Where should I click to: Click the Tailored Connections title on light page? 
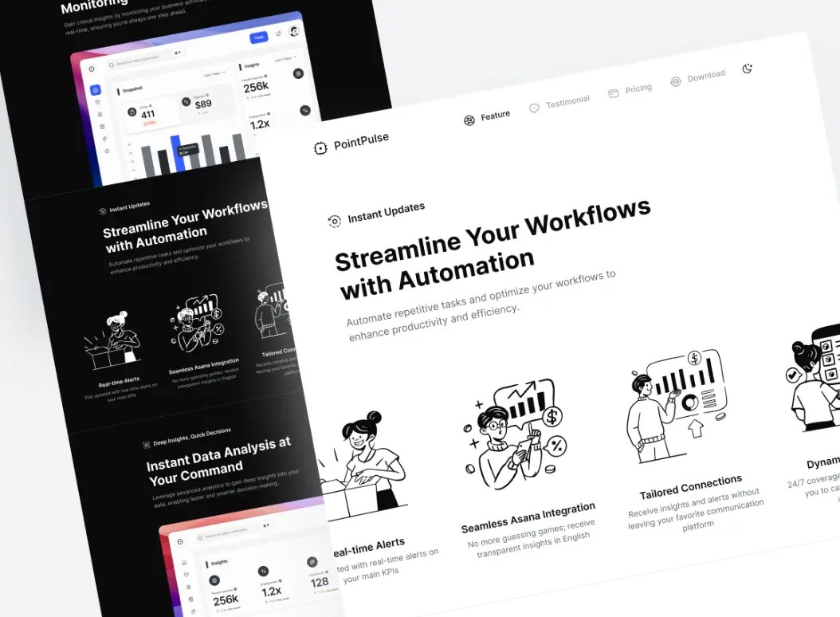click(x=690, y=487)
